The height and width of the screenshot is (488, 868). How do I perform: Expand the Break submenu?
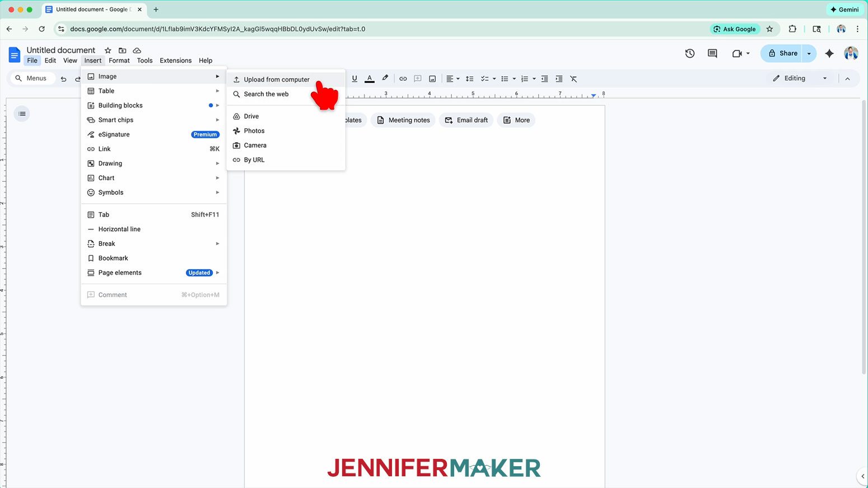[x=154, y=244]
